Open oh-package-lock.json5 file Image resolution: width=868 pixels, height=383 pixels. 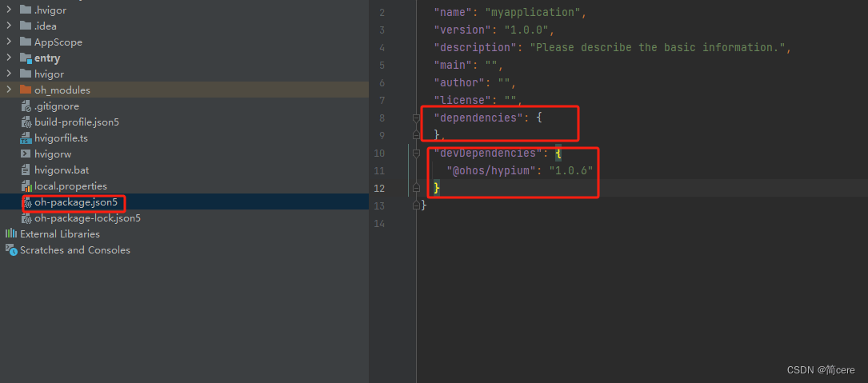(x=87, y=218)
